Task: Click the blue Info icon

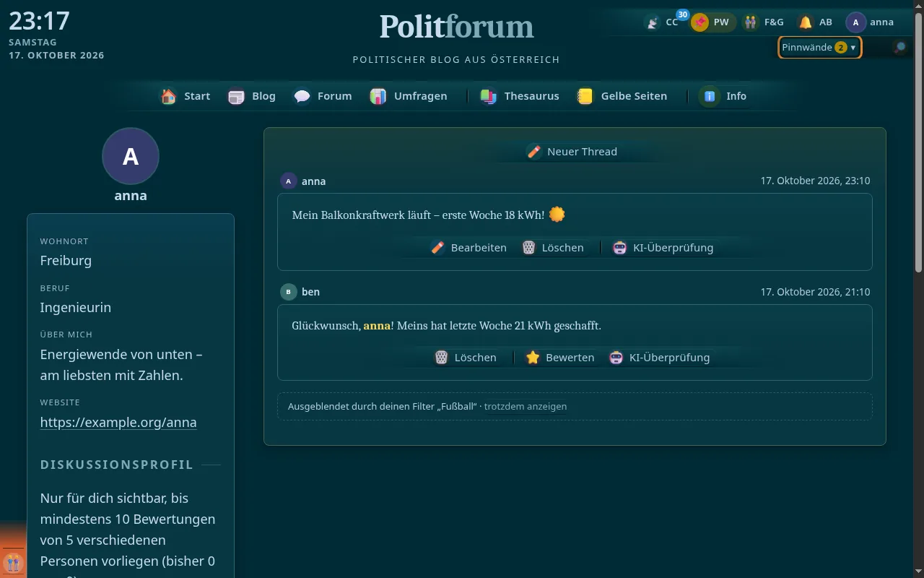Action: [x=710, y=96]
